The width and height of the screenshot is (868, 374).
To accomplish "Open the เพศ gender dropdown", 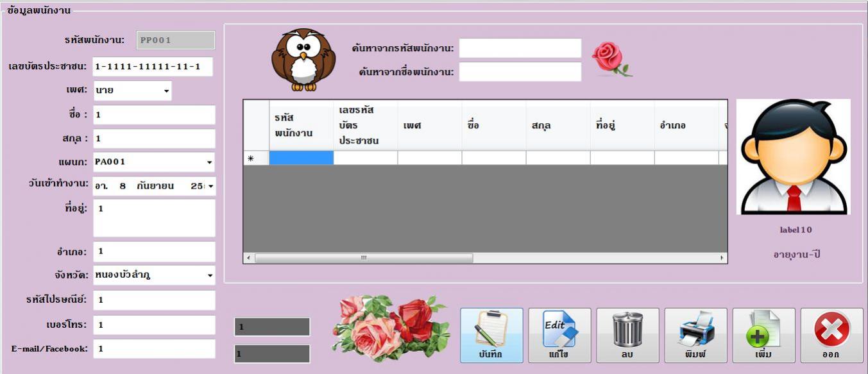I will click(x=167, y=91).
